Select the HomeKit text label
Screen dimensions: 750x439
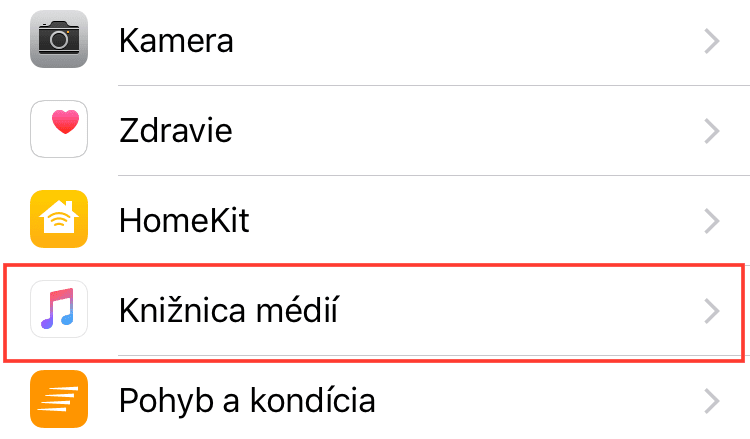click(184, 220)
